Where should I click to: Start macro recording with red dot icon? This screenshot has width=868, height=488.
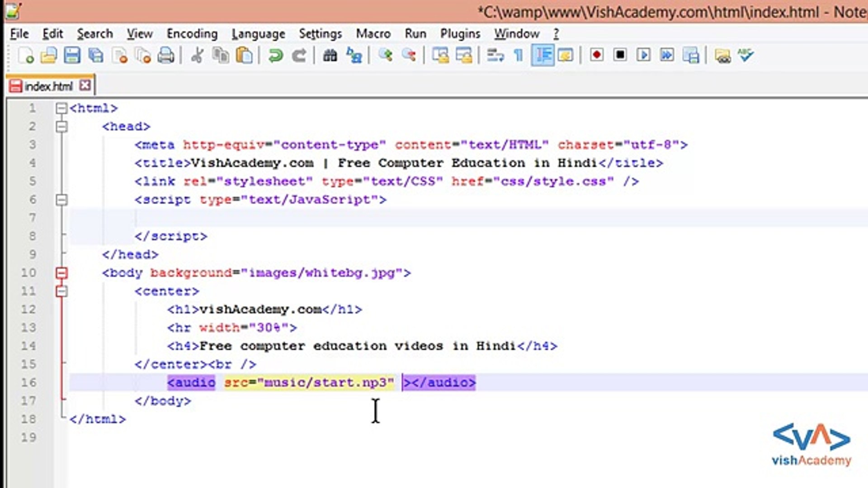[x=597, y=55]
